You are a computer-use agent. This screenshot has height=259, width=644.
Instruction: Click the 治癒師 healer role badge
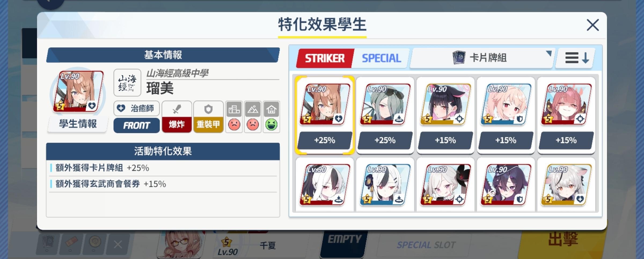(x=137, y=108)
